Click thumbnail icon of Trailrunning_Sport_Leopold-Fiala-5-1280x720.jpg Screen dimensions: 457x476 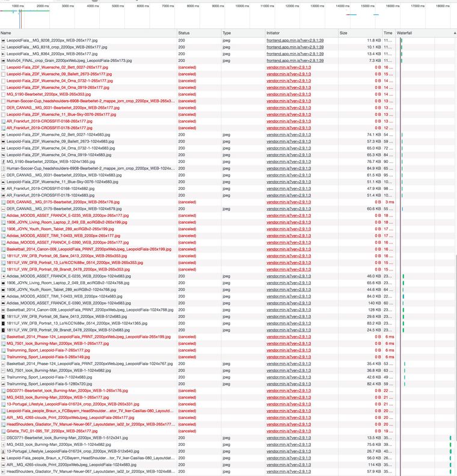click(3, 383)
